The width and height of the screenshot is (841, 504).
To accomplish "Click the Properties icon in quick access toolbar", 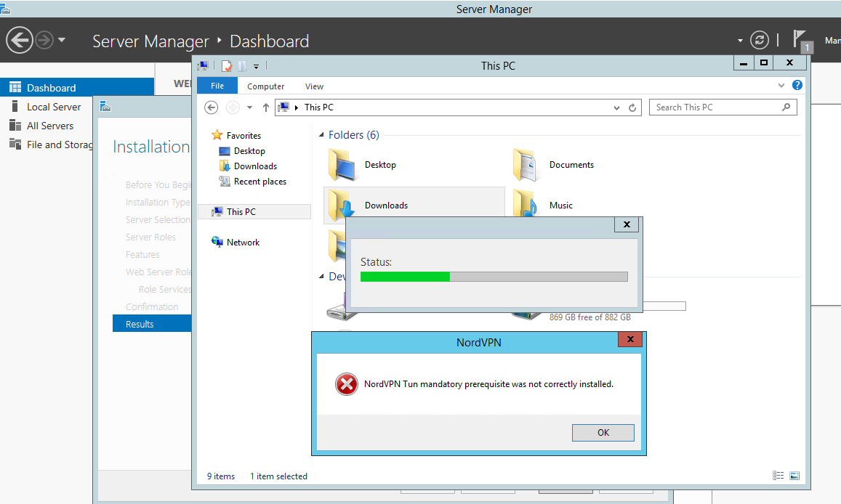I will pos(227,66).
